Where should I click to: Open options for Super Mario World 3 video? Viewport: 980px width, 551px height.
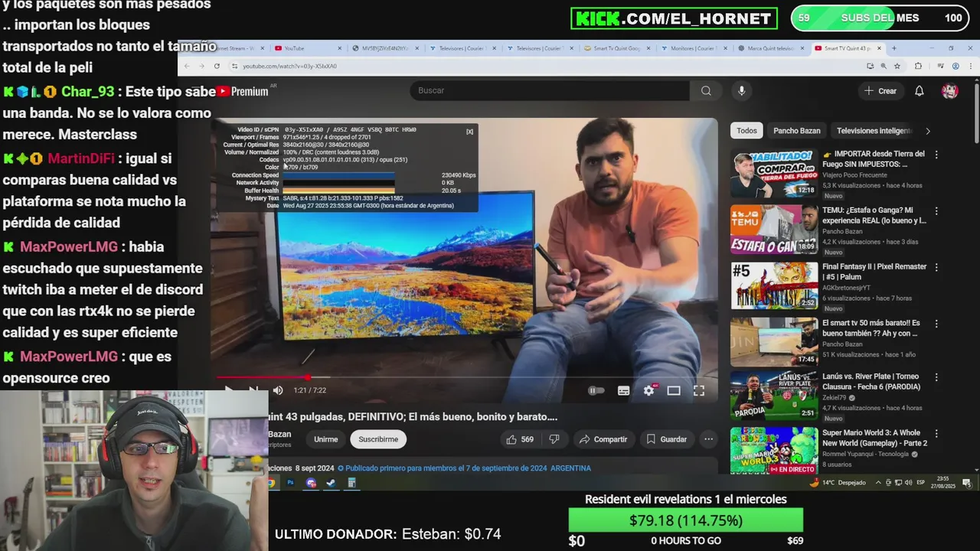tap(936, 433)
